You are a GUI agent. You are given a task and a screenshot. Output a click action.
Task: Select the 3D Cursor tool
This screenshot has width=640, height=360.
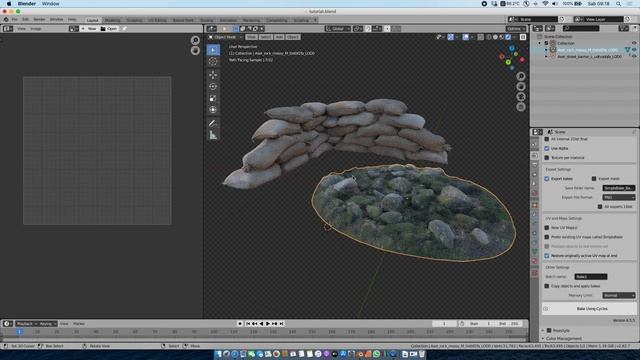tap(213, 61)
